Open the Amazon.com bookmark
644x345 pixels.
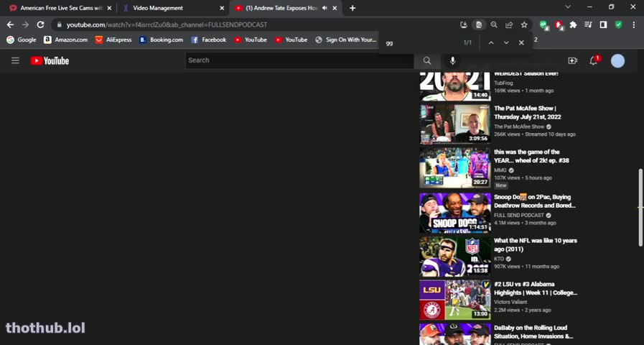[x=66, y=40]
